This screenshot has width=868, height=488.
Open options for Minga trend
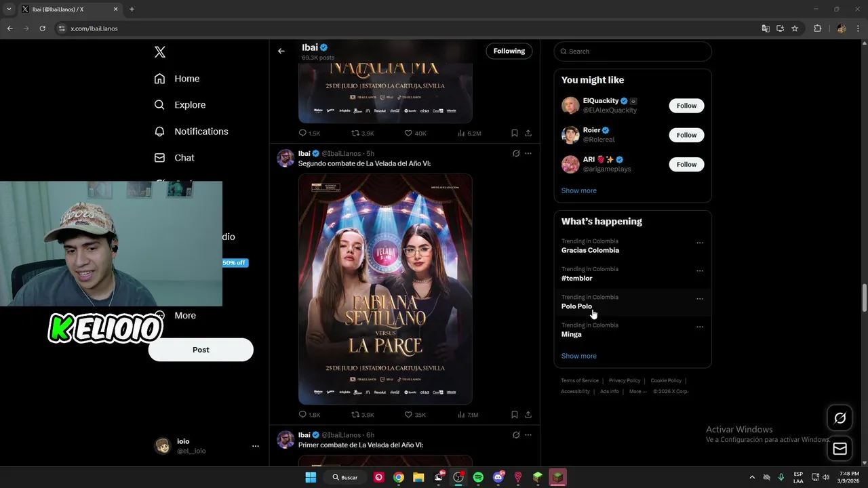[x=700, y=327]
